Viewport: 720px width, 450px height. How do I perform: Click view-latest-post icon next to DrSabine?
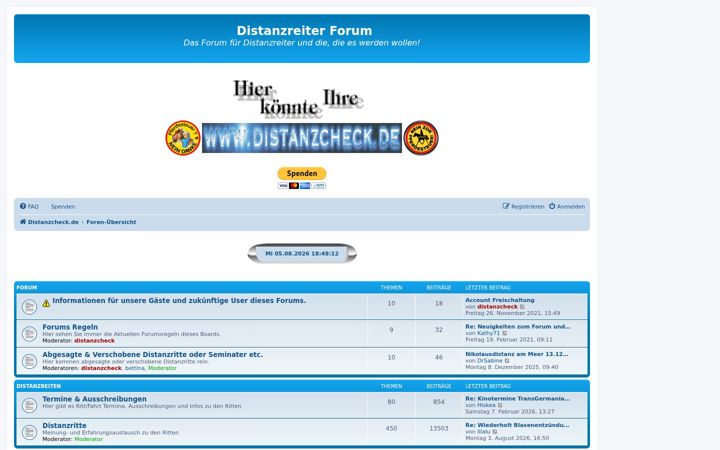507,361
